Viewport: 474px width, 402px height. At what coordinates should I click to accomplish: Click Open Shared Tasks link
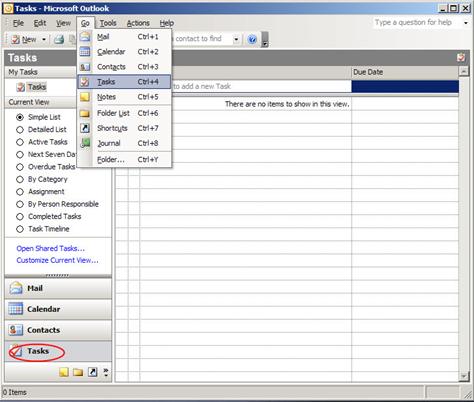tap(50, 248)
